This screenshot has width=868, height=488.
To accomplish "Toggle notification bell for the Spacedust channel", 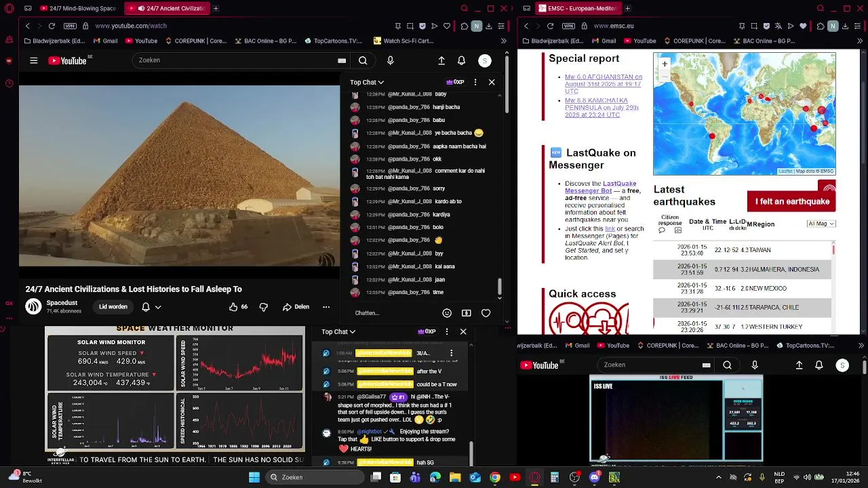I will [x=145, y=306].
